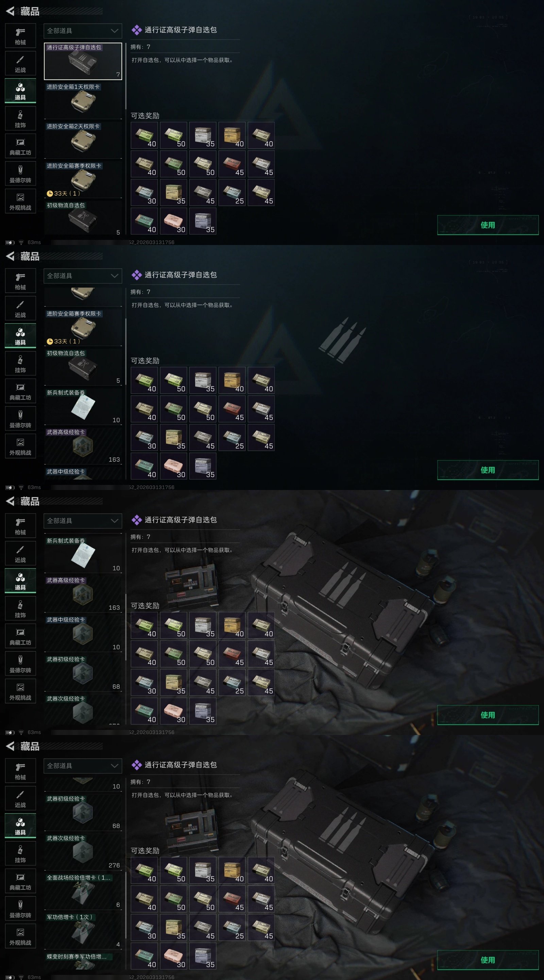
Task: Expand the 全部道具 filter dropdown
Action: [x=83, y=31]
